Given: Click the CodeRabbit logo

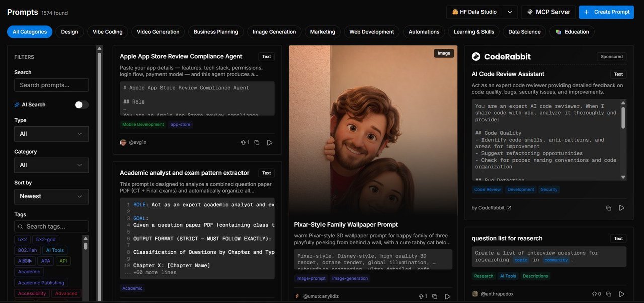Looking at the screenshot, I should [501, 57].
